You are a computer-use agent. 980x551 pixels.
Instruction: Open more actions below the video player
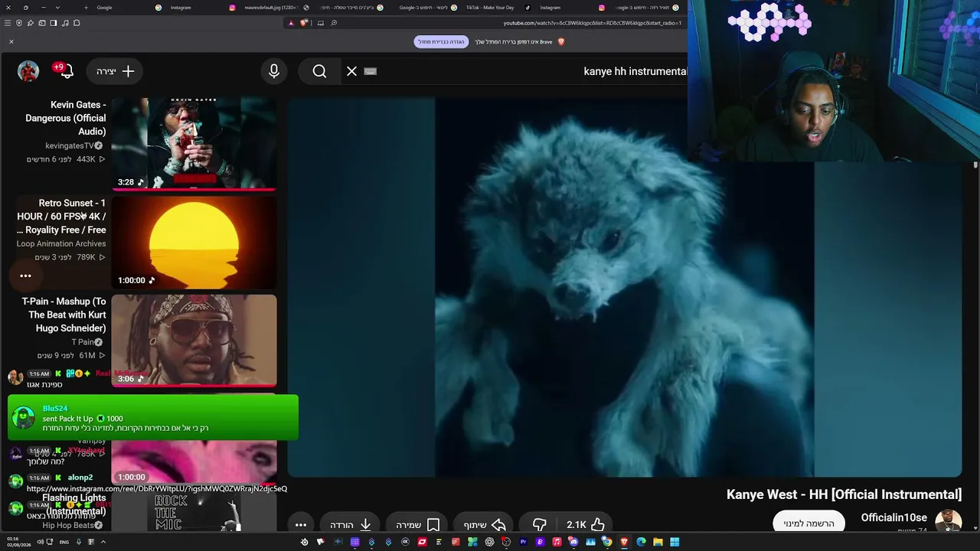tap(301, 525)
